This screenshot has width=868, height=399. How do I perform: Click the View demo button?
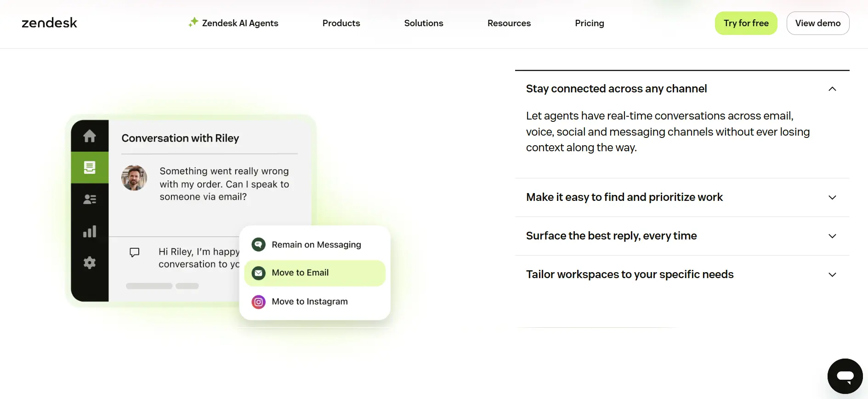click(x=817, y=23)
